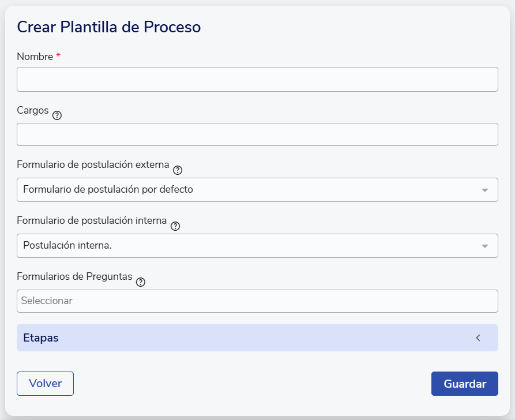Focus the Nombre text field
The height and width of the screenshot is (420, 515).
(257, 80)
